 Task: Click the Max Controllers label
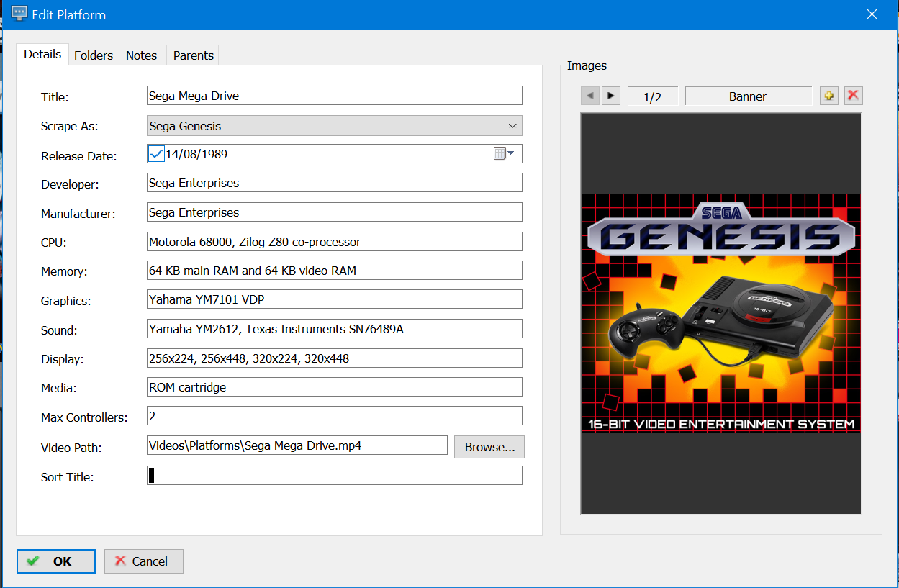click(x=84, y=417)
